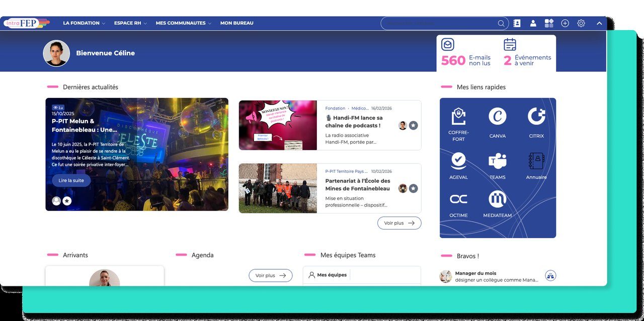Click 'Voir plus' under the news articles

coord(399,223)
